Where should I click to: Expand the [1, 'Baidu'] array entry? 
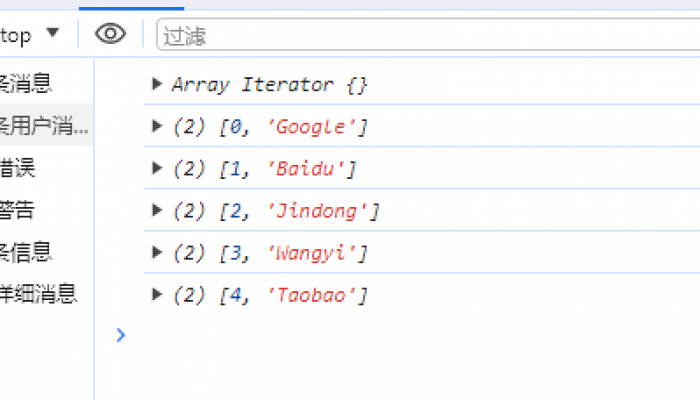(x=157, y=168)
